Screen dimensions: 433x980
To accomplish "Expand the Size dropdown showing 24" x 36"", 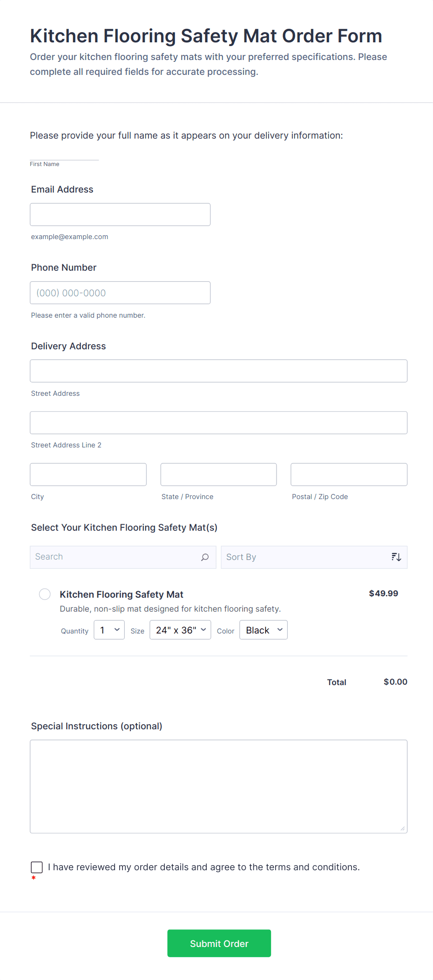I will pyautogui.click(x=180, y=630).
